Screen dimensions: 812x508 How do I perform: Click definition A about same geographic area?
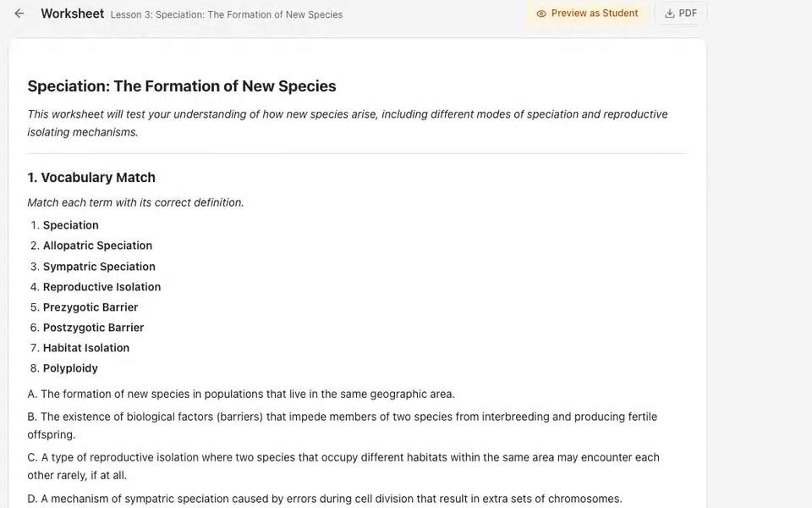[241, 394]
